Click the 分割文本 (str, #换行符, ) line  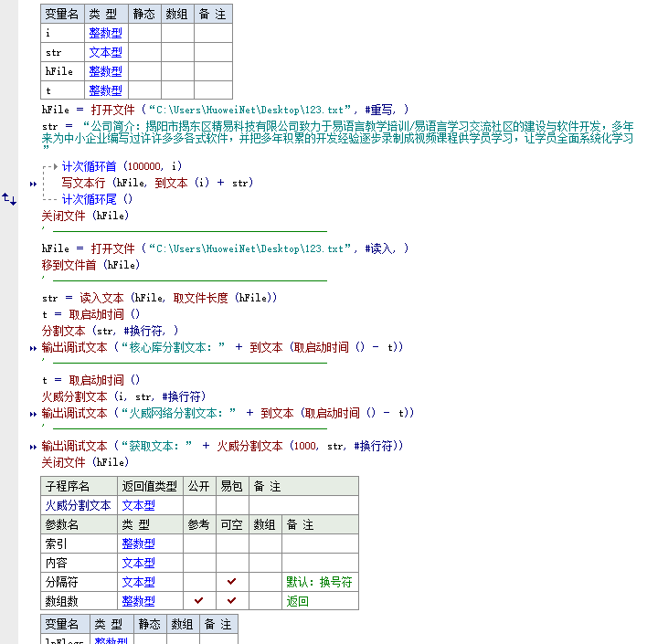click(111, 331)
